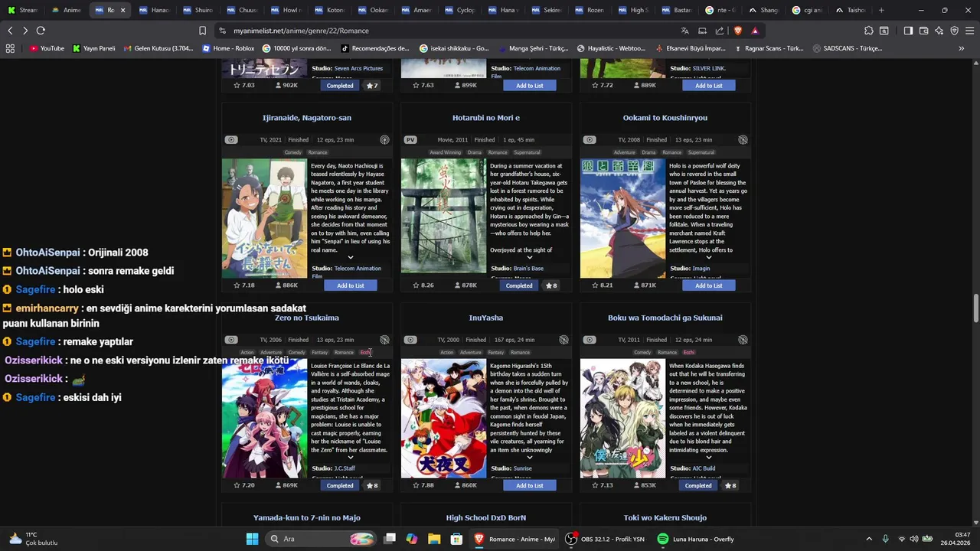
Task: Open File Explorer from the taskbar
Action: (x=434, y=539)
